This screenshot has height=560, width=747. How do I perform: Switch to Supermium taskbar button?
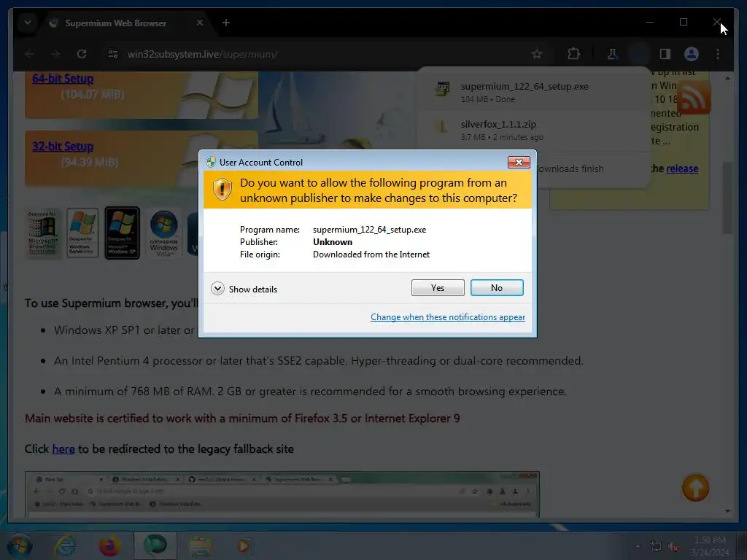click(x=155, y=545)
